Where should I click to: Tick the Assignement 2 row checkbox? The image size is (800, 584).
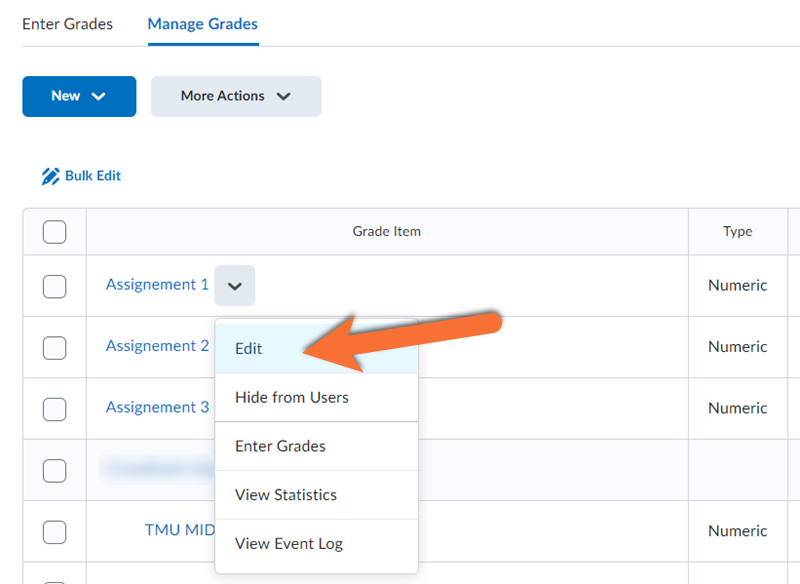pos(55,347)
